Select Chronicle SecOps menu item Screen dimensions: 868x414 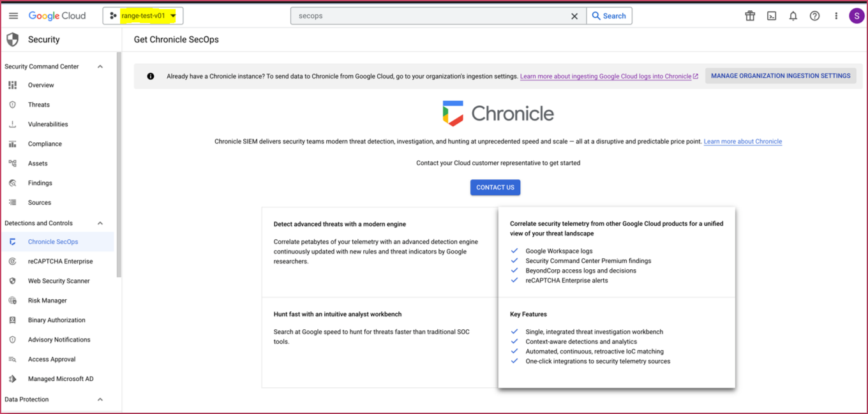(53, 242)
